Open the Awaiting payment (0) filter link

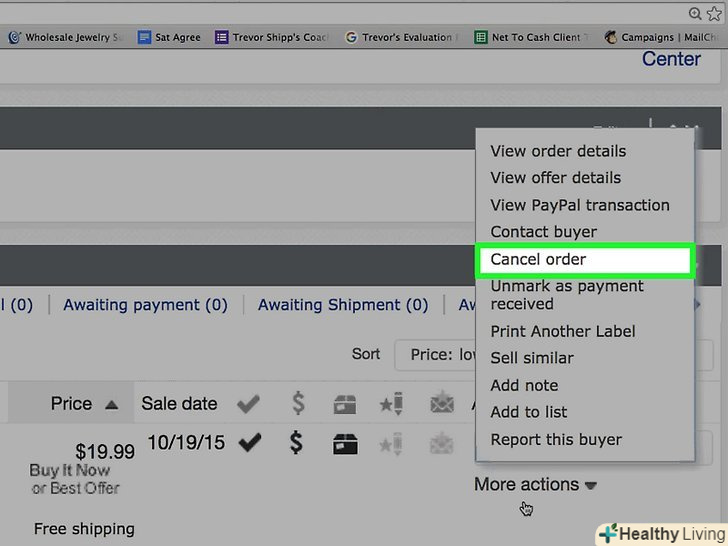(x=145, y=305)
